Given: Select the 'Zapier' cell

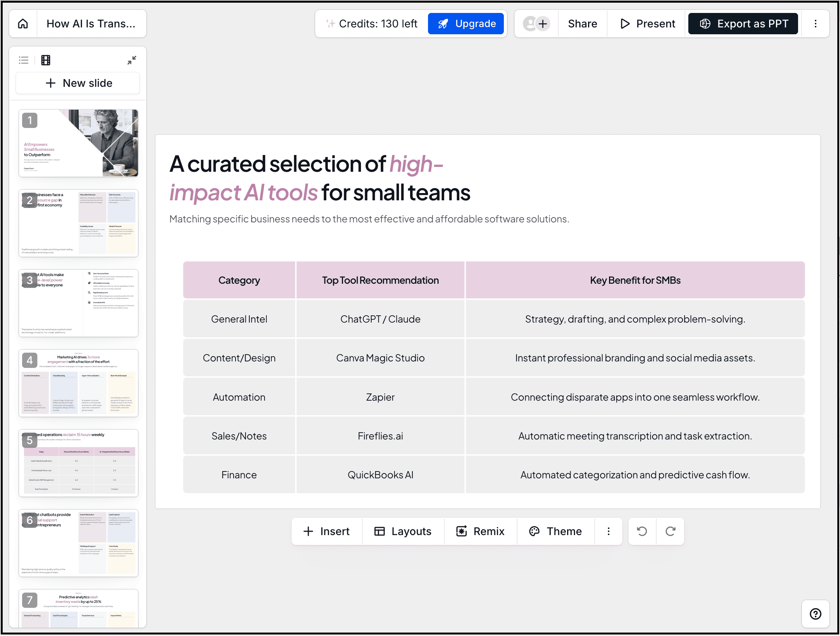Looking at the screenshot, I should (380, 397).
